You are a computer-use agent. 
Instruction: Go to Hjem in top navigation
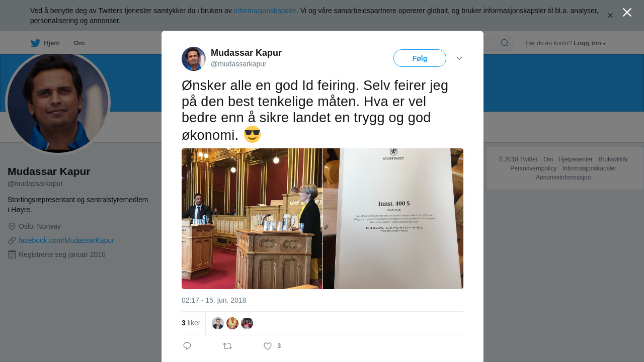coord(52,43)
